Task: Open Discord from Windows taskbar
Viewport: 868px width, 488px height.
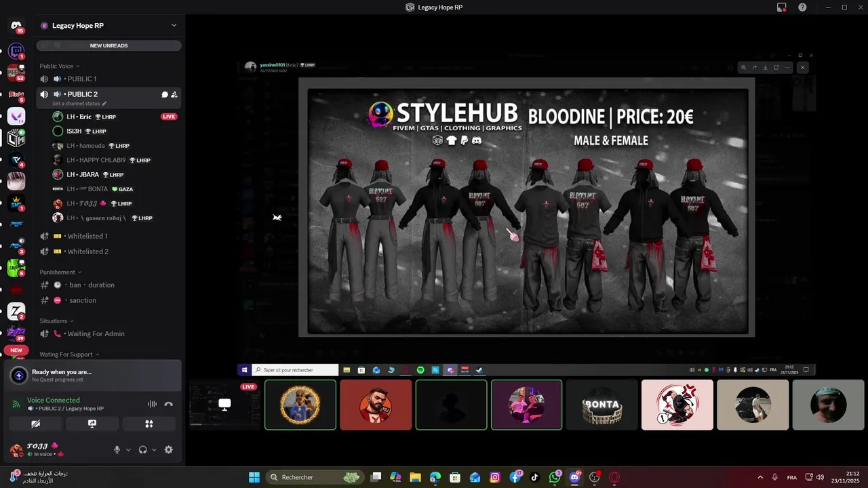Action: point(574,477)
